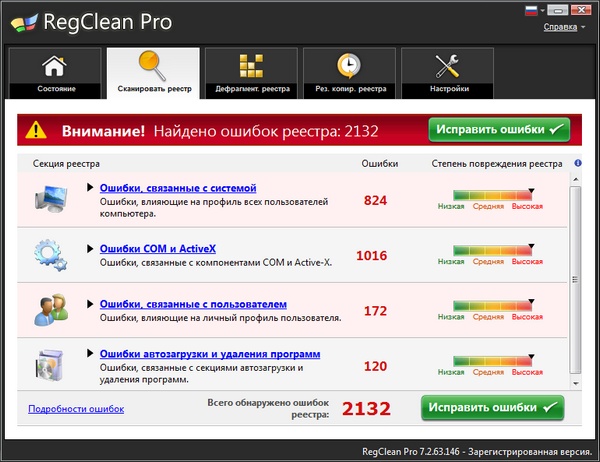Expand startup and uninstall errors arrow

pos(90,354)
